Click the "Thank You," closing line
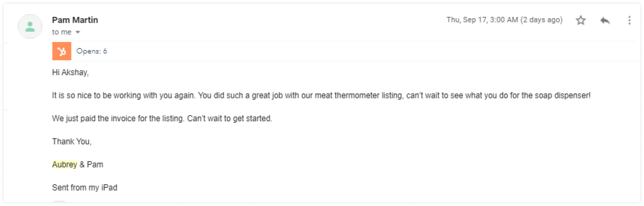Image resolution: width=644 pixels, height=206 pixels. (72, 141)
